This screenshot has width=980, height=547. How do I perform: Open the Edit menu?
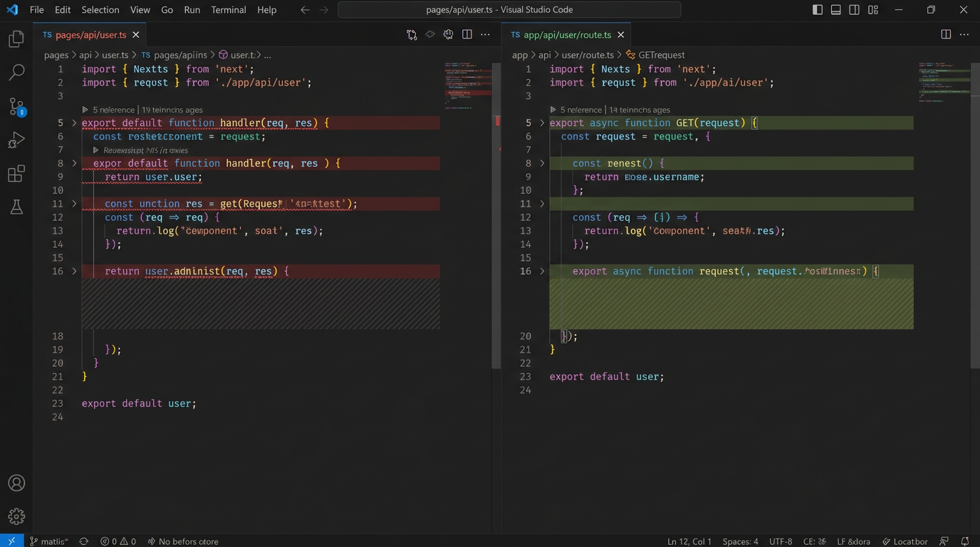point(63,10)
